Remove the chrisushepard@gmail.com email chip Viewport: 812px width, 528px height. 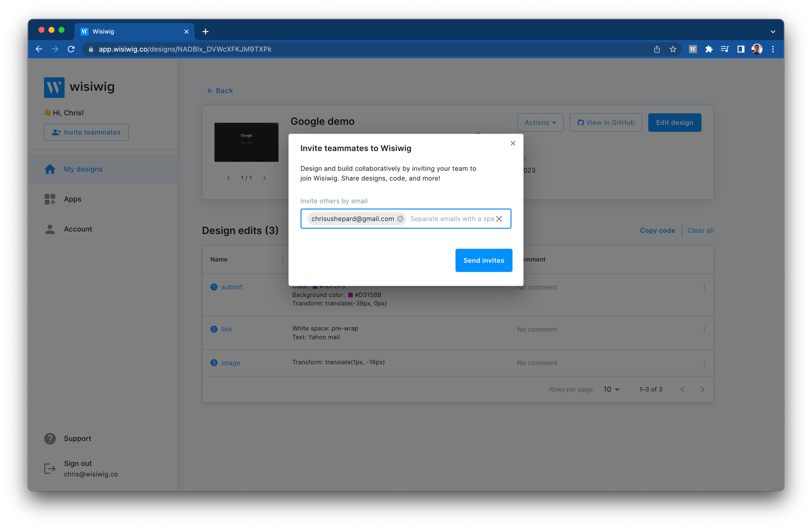pyautogui.click(x=400, y=219)
